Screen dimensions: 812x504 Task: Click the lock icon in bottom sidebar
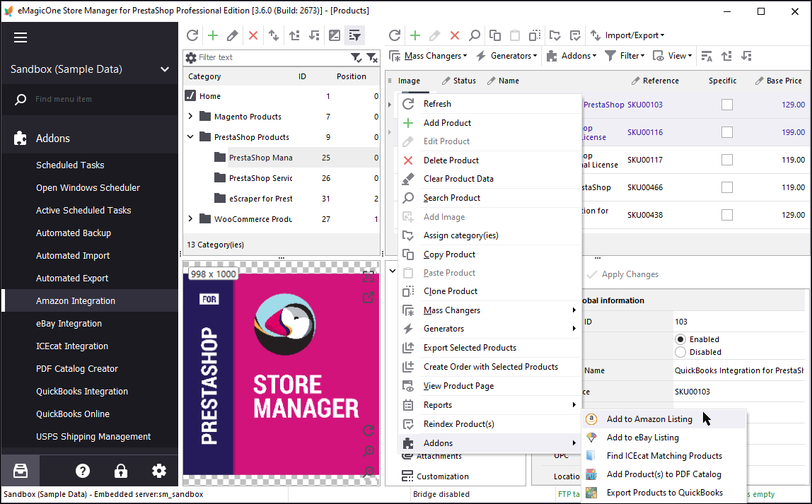pyautogui.click(x=121, y=471)
